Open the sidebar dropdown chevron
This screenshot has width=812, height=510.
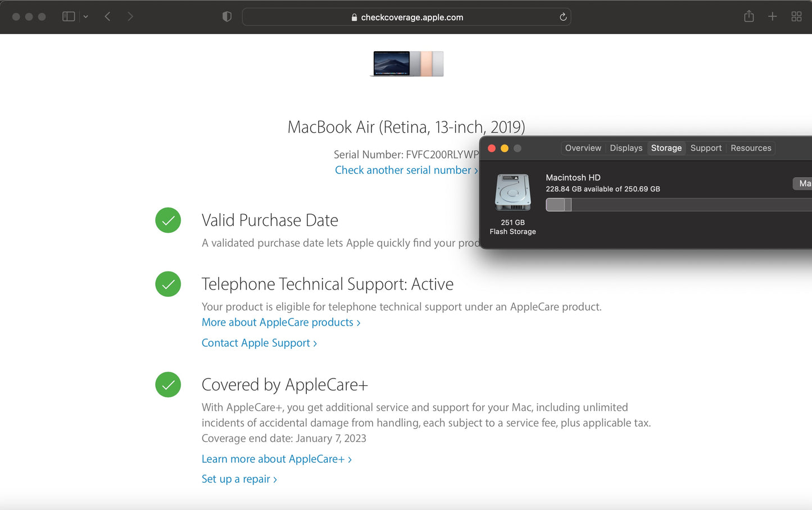pos(86,17)
